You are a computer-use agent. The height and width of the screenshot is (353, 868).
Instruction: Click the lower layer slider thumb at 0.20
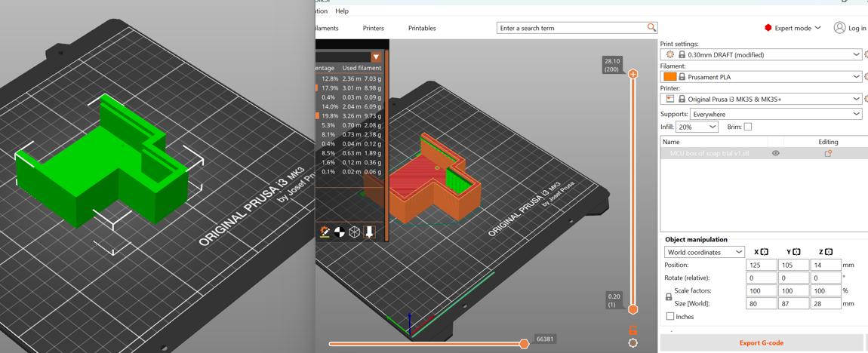[633, 308]
